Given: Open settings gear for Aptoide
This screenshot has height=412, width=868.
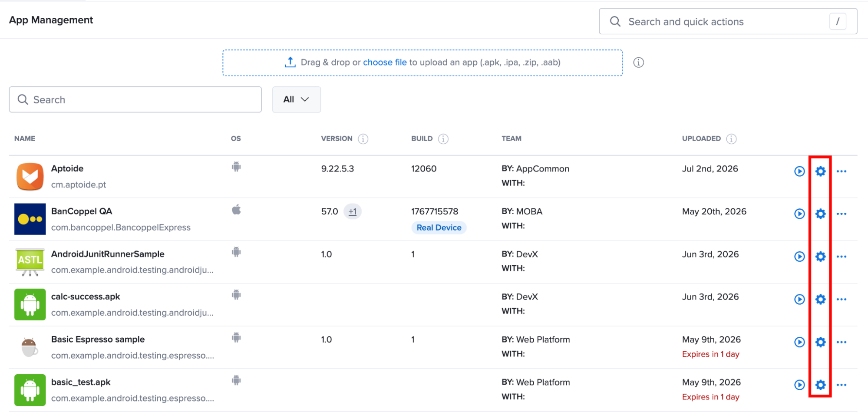Looking at the screenshot, I should click(820, 171).
